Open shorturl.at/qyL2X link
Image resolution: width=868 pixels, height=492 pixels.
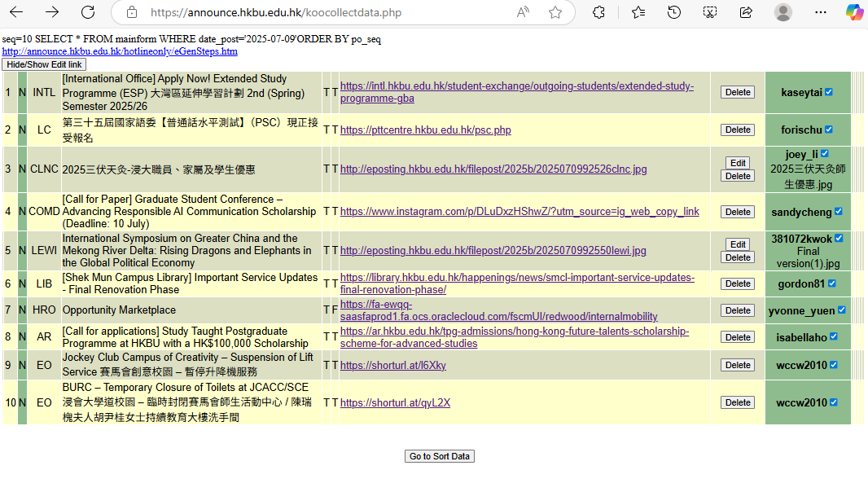point(395,402)
